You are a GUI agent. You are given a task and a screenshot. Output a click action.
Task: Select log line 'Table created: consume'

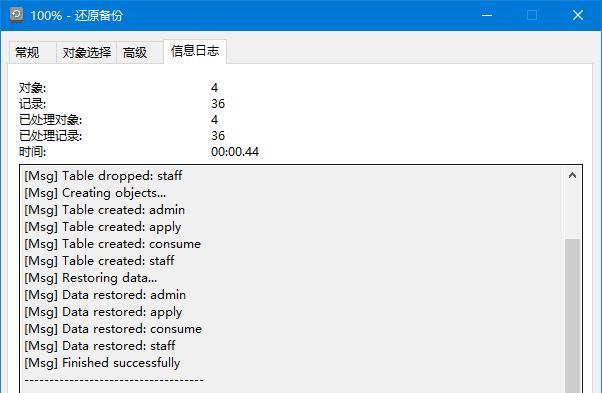click(x=112, y=244)
